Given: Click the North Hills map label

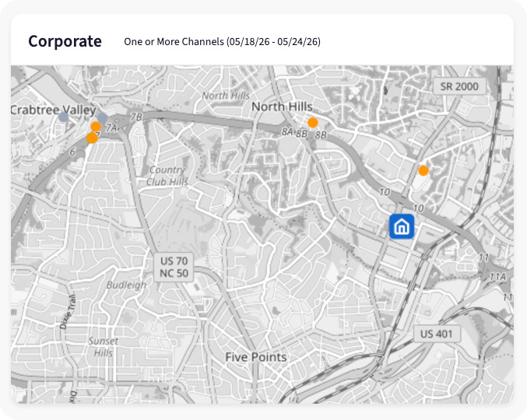Looking at the screenshot, I should coord(282,107).
